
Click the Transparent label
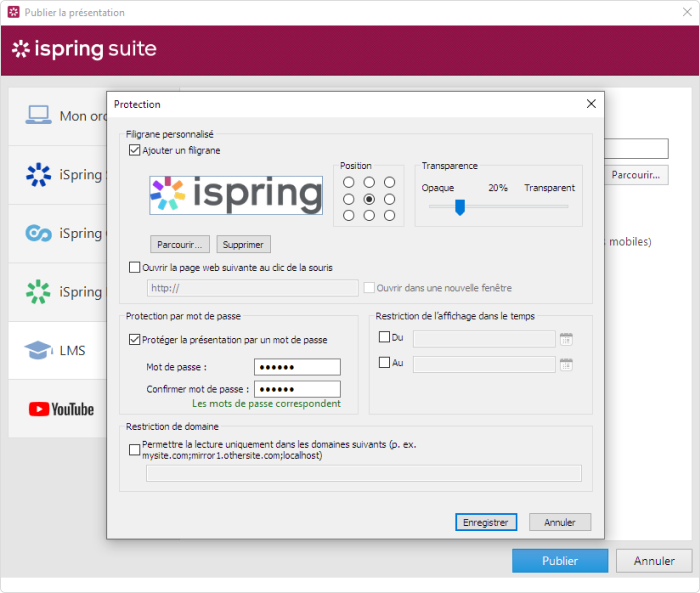(x=550, y=188)
